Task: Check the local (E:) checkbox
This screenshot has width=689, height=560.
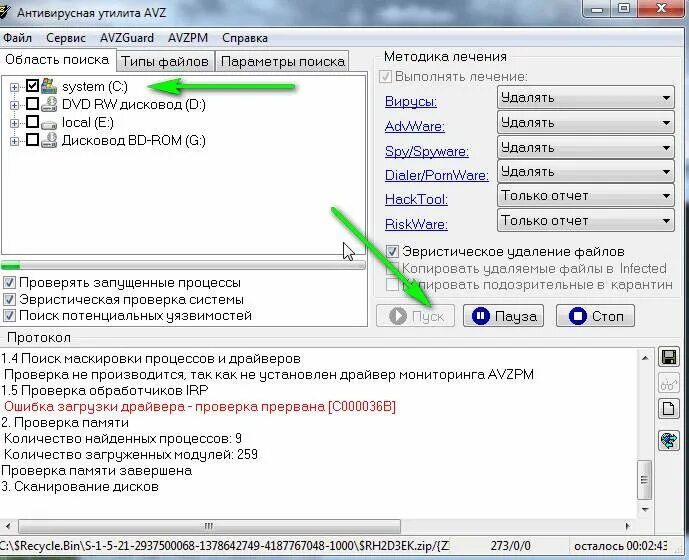Action: [33, 121]
